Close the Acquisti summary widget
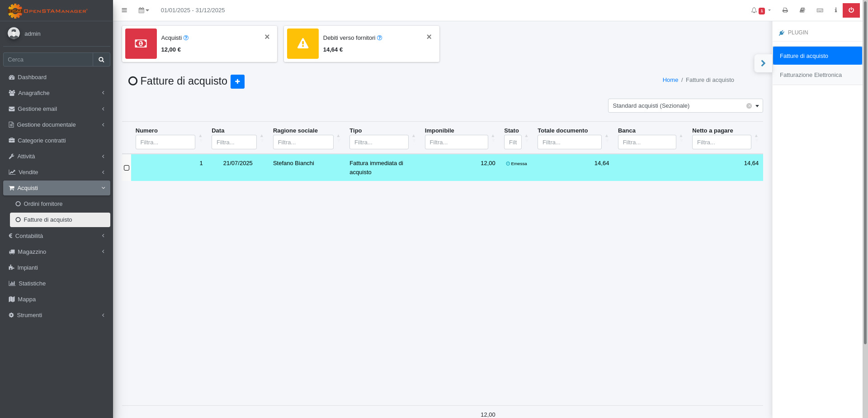This screenshot has width=868, height=418. tap(267, 37)
